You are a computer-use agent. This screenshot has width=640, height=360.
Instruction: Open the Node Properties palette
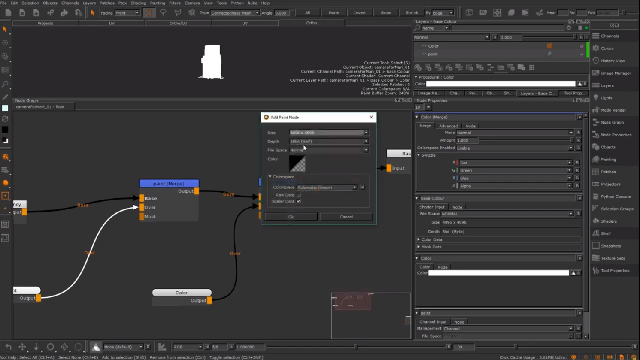pyautogui.click(x=616, y=135)
